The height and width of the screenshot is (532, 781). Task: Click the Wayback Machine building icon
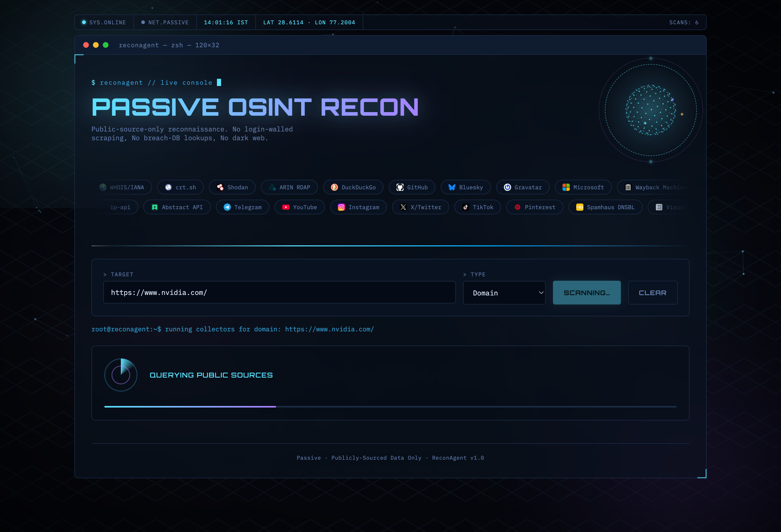click(628, 187)
